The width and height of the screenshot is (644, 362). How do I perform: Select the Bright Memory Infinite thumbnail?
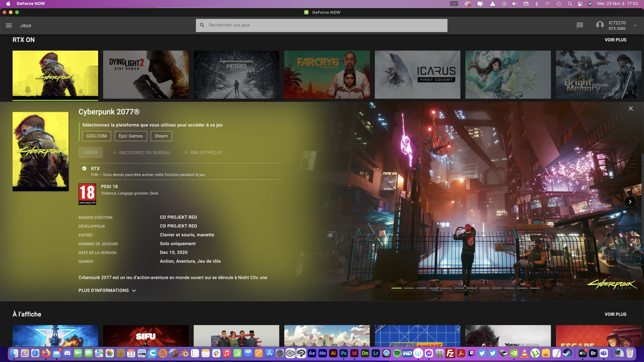click(x=599, y=74)
